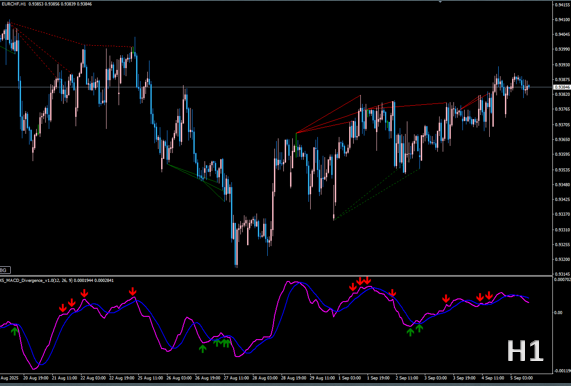This screenshot has width=571, height=386.
Task: Click the green up arrow above 26 Aug 19:00 label
Action: (203, 348)
